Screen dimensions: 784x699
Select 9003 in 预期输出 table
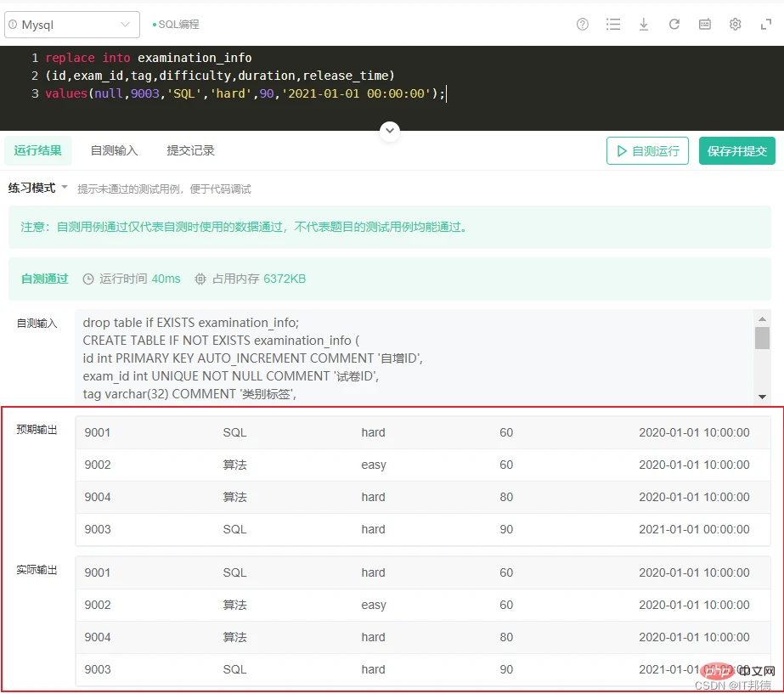tap(98, 529)
